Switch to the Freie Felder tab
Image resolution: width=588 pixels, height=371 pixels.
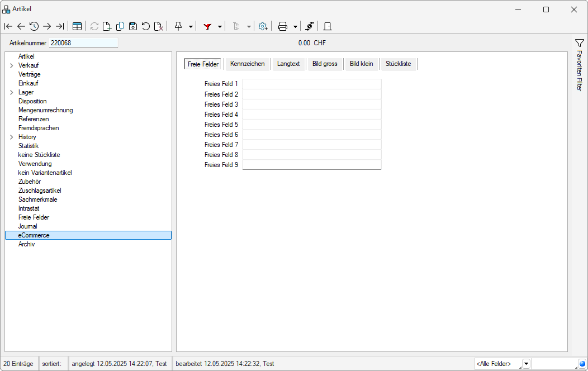point(203,64)
